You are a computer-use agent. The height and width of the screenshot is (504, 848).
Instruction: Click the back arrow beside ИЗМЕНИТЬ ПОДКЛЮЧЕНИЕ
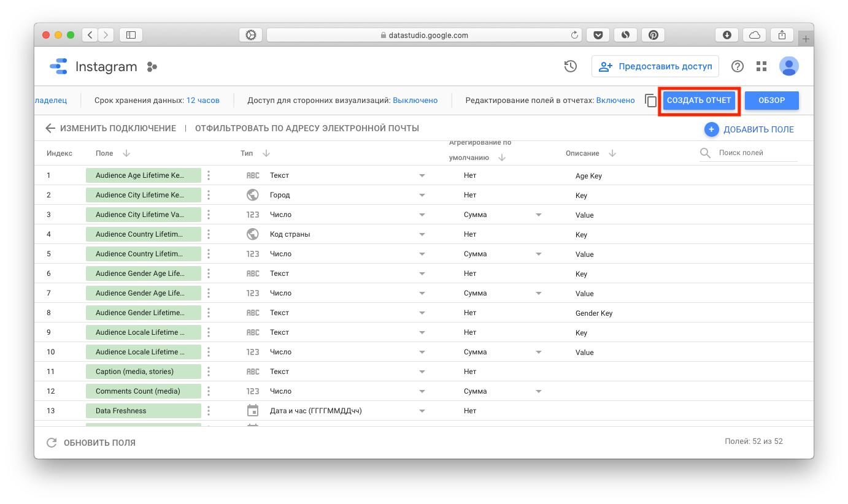tap(50, 128)
